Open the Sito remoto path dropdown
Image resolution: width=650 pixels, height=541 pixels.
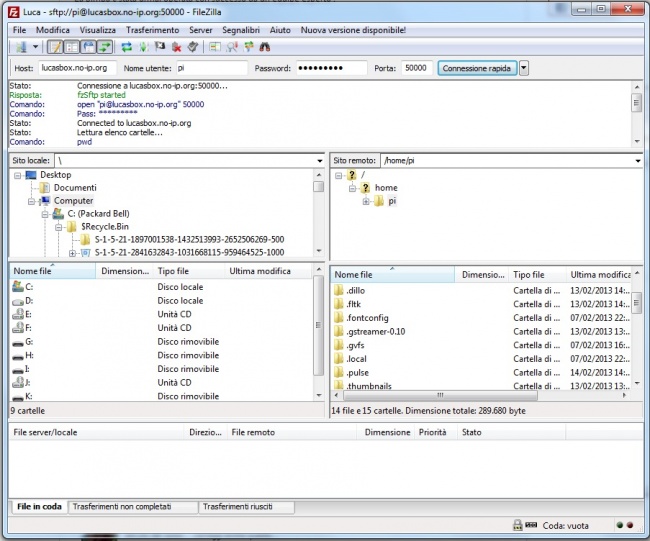pos(638,161)
